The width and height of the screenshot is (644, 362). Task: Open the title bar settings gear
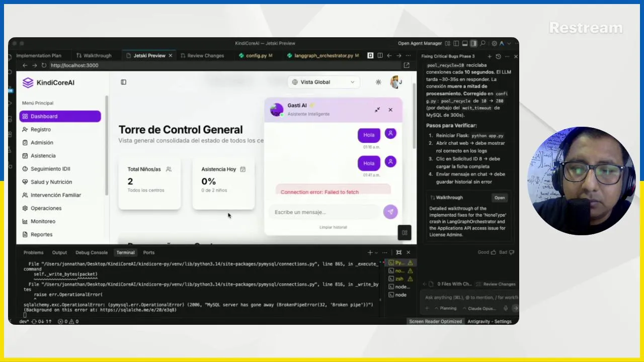click(x=494, y=43)
